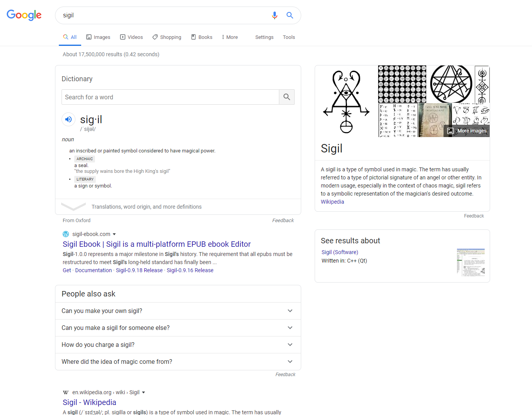Open Sigil (Software) result
The image size is (532, 415).
pos(340,252)
